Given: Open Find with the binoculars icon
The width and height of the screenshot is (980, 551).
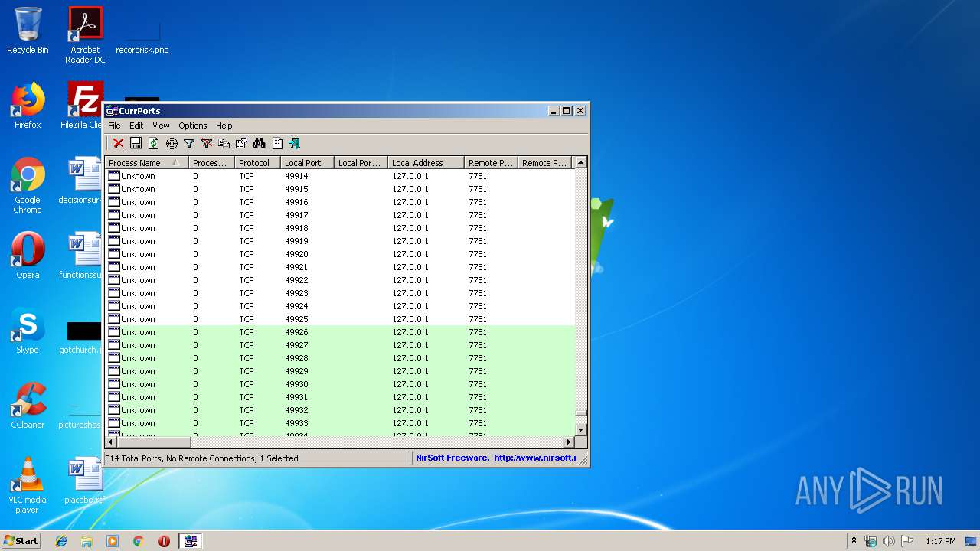Looking at the screenshot, I should click(260, 143).
